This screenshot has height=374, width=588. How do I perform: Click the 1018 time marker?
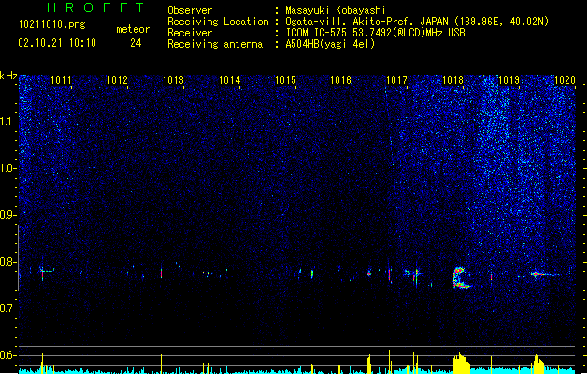pyautogui.click(x=452, y=80)
